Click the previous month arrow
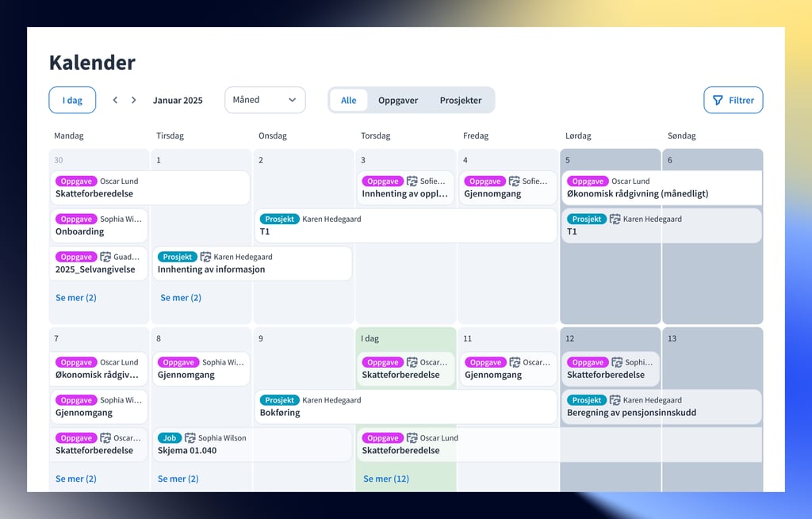This screenshot has width=812, height=519. 115,100
